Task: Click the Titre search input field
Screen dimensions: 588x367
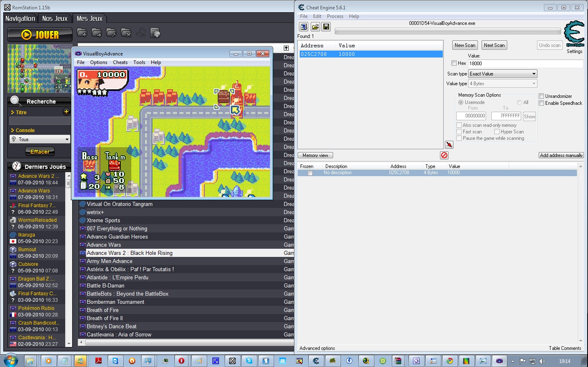Action: click(x=40, y=121)
